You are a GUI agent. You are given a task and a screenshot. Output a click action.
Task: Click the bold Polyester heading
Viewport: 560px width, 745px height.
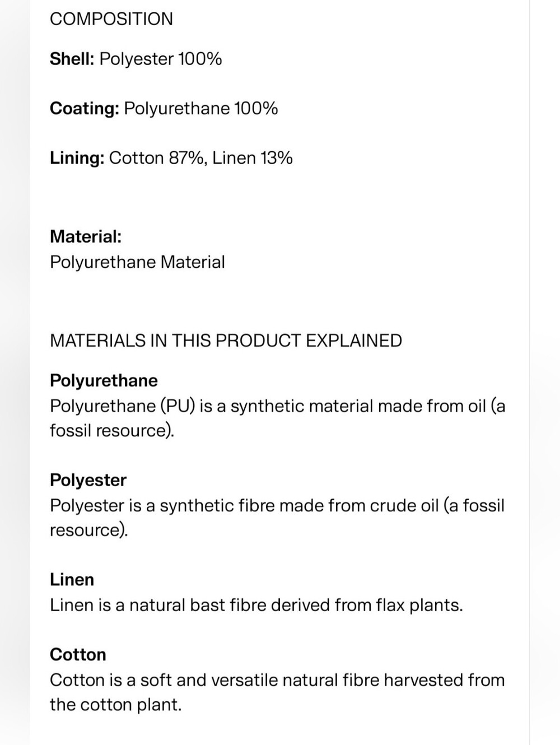[x=88, y=480]
